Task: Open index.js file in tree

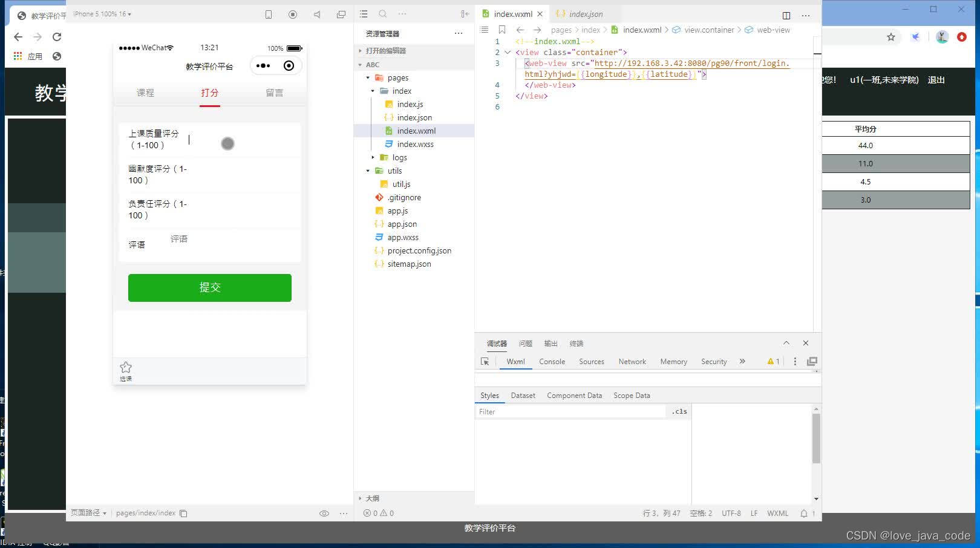Action: [x=410, y=105]
